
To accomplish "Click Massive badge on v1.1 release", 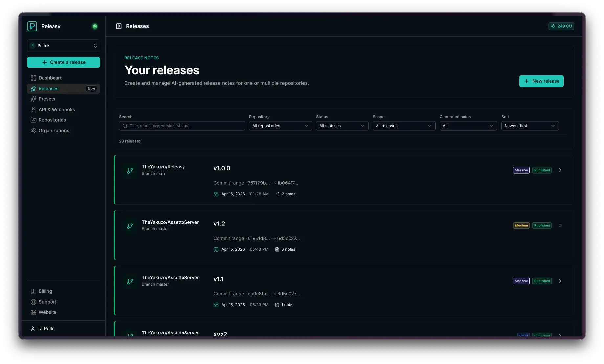I will 521,281.
